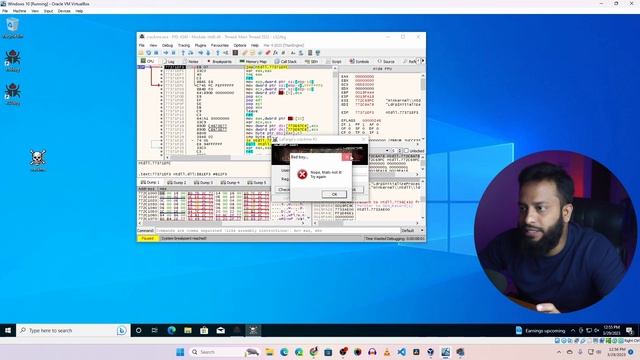This screenshot has width=640, height=360.
Task: Open Patches with the toolbar icon
Action: (245, 53)
